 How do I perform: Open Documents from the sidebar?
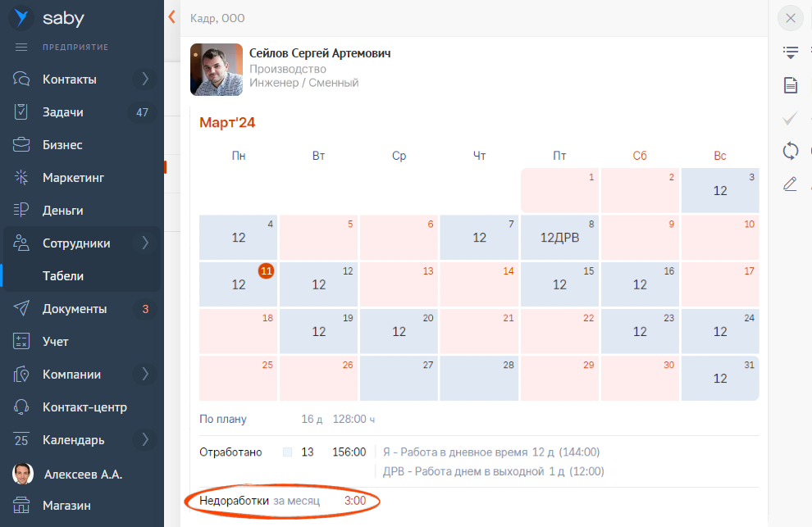coord(74,309)
